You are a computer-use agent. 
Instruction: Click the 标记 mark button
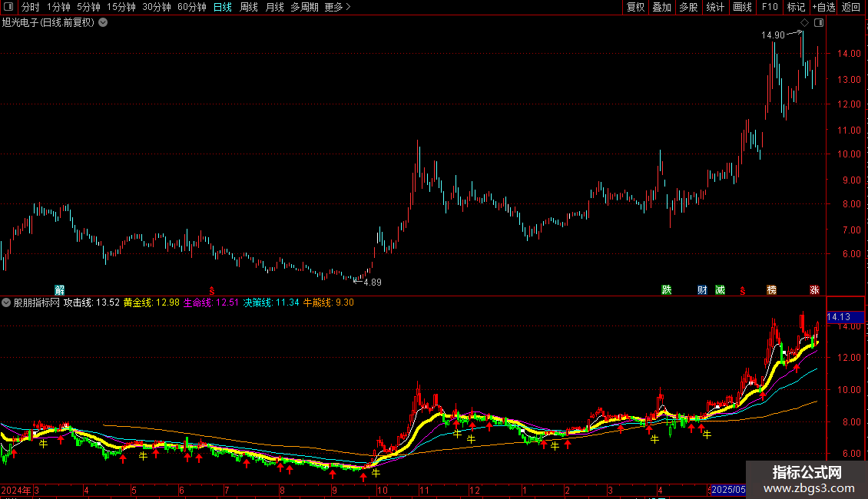796,7
